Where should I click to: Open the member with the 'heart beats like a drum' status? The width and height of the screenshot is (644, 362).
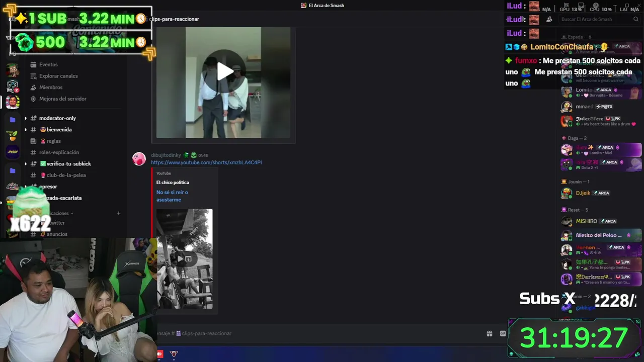(601, 121)
